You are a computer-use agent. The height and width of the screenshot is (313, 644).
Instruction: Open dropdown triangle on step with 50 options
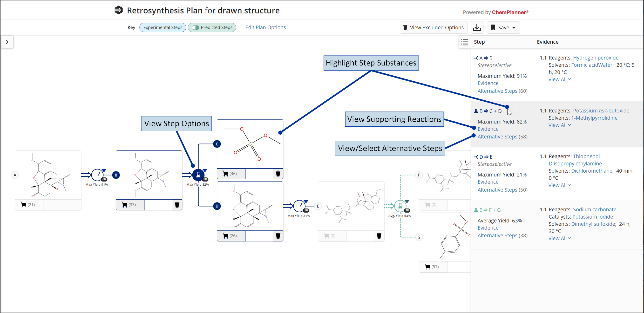306,202
